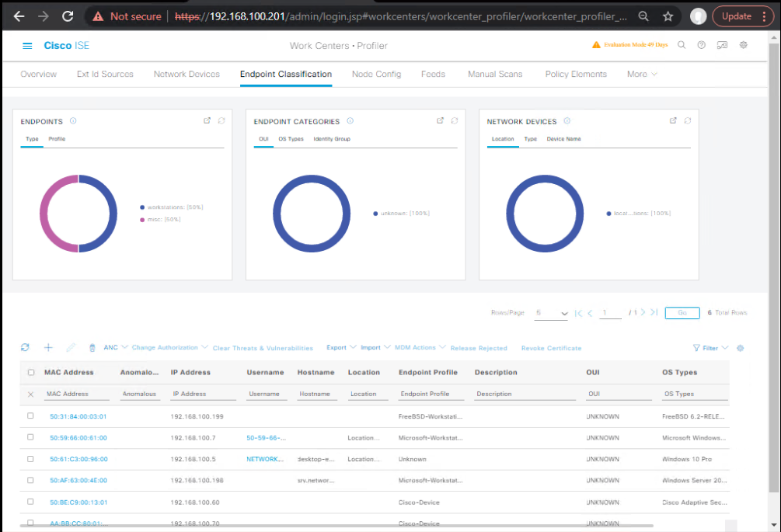Pop out the Endpoints dashlet
The width and height of the screenshot is (781, 532).
pyautogui.click(x=207, y=120)
